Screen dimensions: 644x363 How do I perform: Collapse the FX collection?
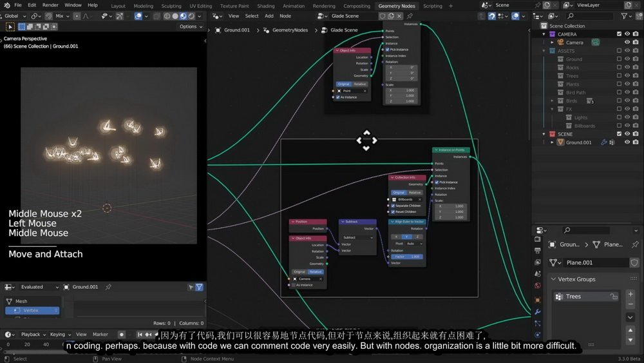click(553, 109)
